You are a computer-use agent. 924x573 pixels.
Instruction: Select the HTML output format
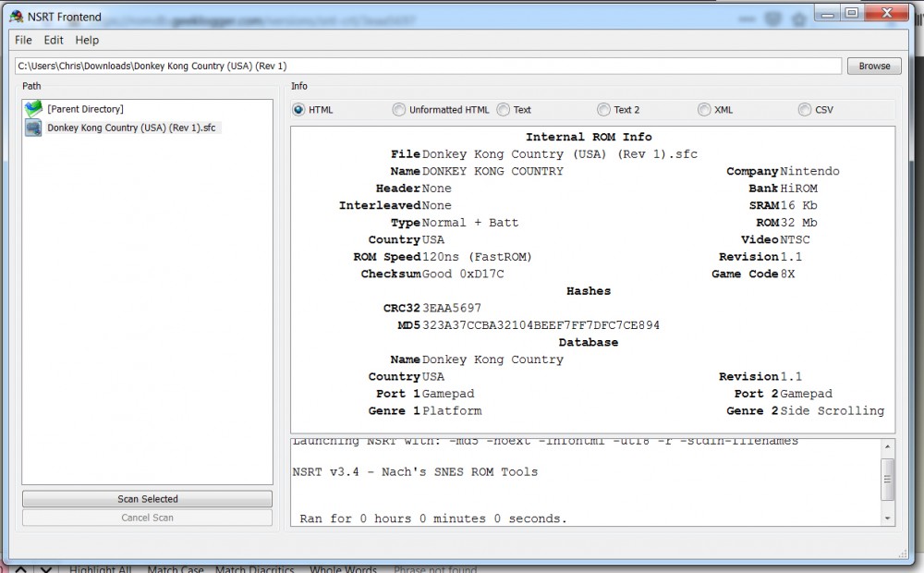click(298, 110)
